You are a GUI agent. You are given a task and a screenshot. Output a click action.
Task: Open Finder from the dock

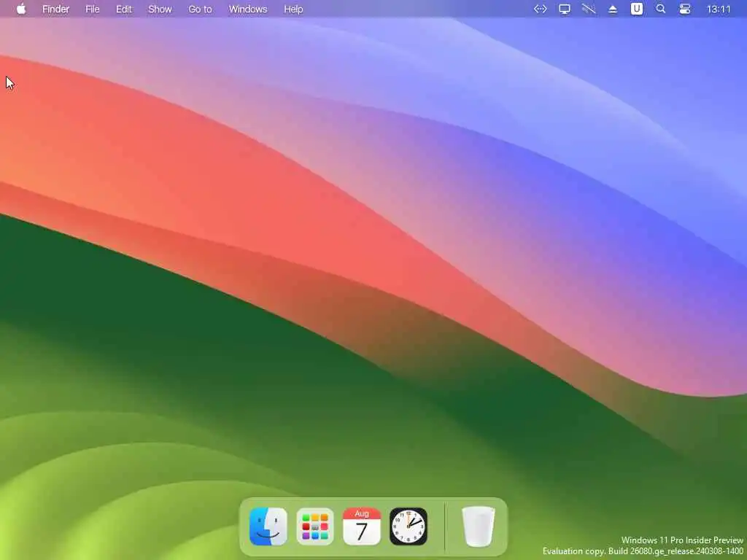point(268,526)
